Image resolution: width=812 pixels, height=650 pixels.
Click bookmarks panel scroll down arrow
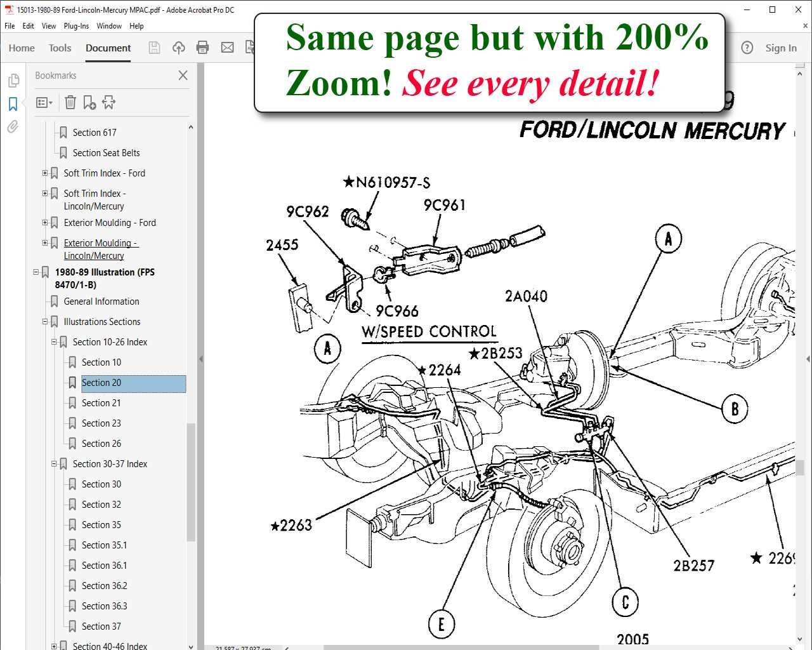(x=191, y=646)
